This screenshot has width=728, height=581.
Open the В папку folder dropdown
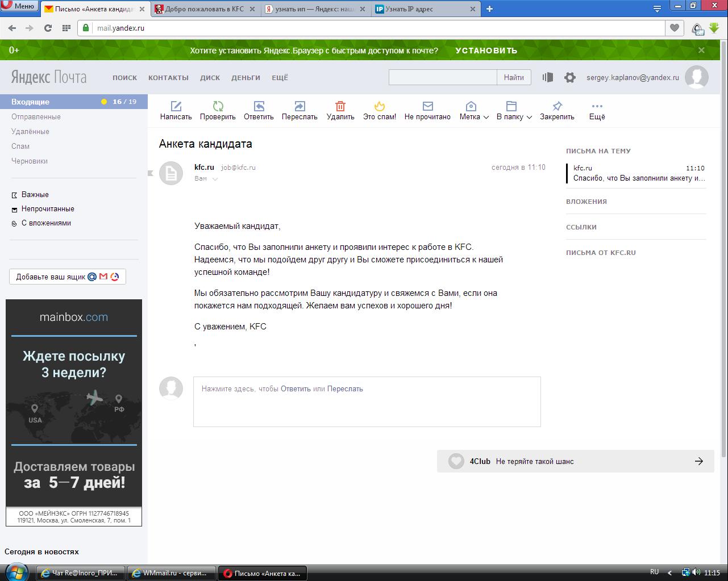514,111
